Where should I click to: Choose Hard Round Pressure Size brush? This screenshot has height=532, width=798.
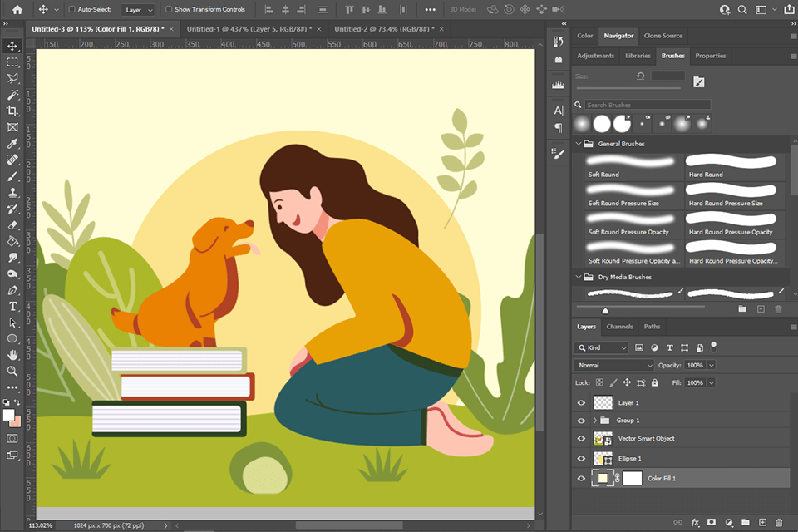click(x=734, y=195)
